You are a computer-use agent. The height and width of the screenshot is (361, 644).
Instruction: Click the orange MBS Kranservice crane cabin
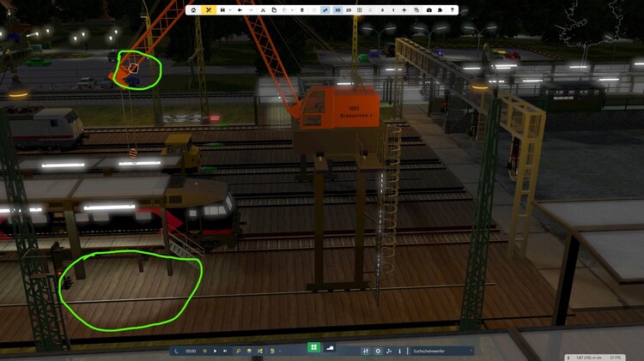(340, 107)
